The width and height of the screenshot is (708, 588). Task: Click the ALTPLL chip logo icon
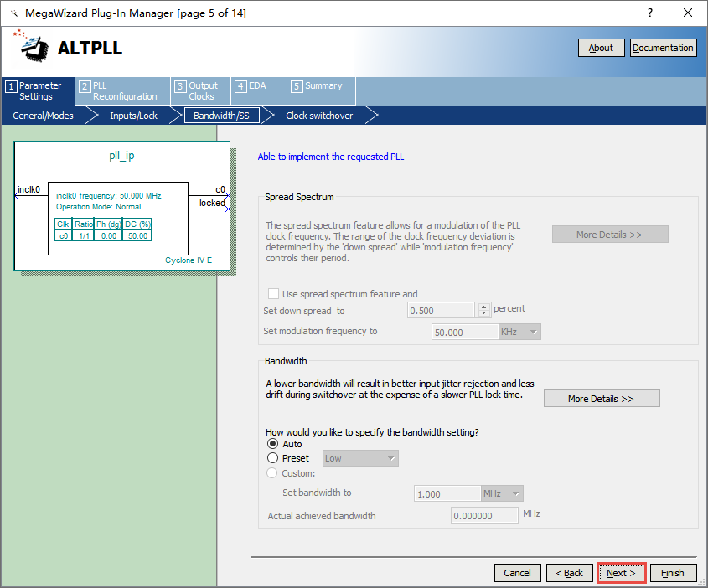pyautogui.click(x=32, y=46)
